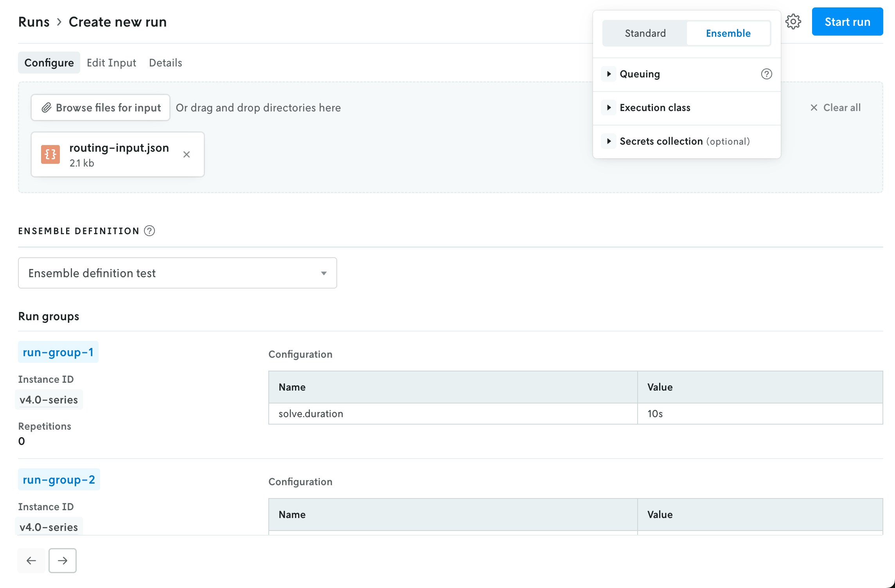The width and height of the screenshot is (895, 588).
Task: Switch to the Edit Input tab
Action: [x=111, y=63]
